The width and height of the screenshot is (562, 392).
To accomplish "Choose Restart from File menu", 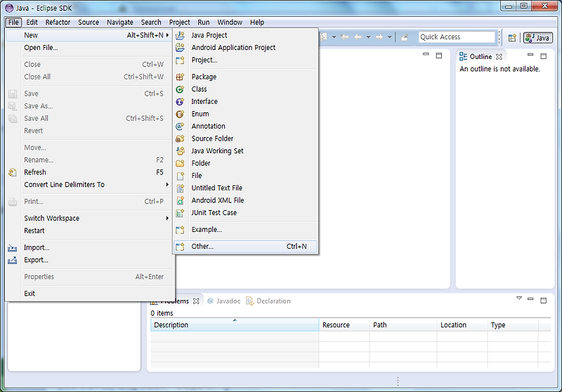I will 90,230.
